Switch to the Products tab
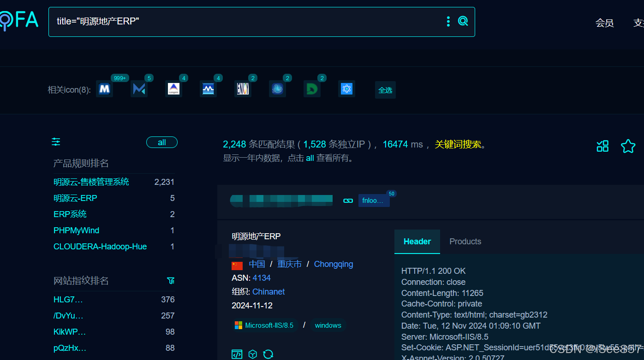The width and height of the screenshot is (644, 360). [x=465, y=242]
